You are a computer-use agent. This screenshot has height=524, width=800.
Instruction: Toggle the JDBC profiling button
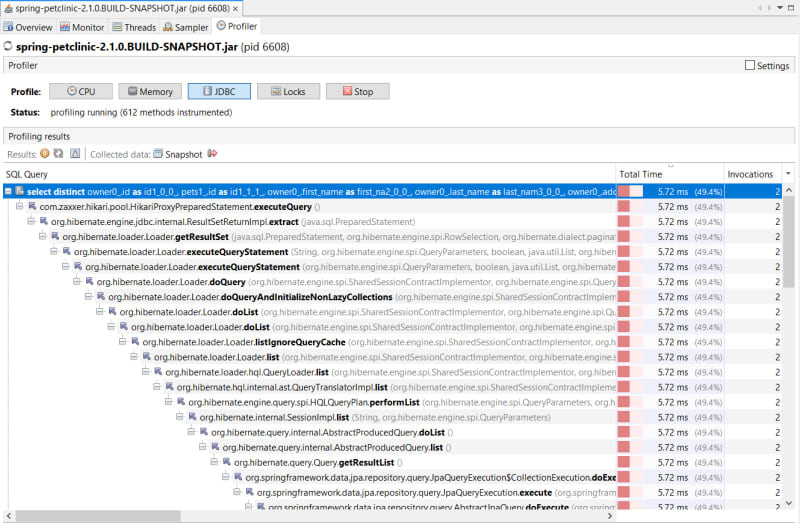click(218, 91)
